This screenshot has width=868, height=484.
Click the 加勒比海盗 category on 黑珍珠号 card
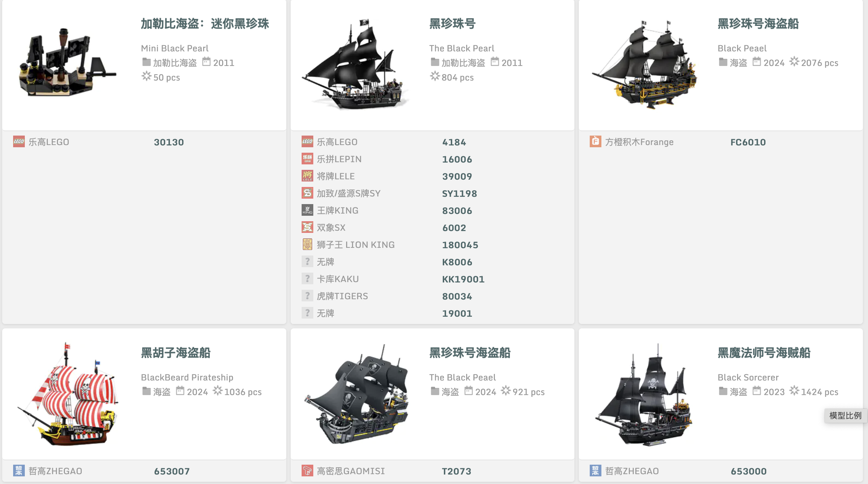click(463, 63)
